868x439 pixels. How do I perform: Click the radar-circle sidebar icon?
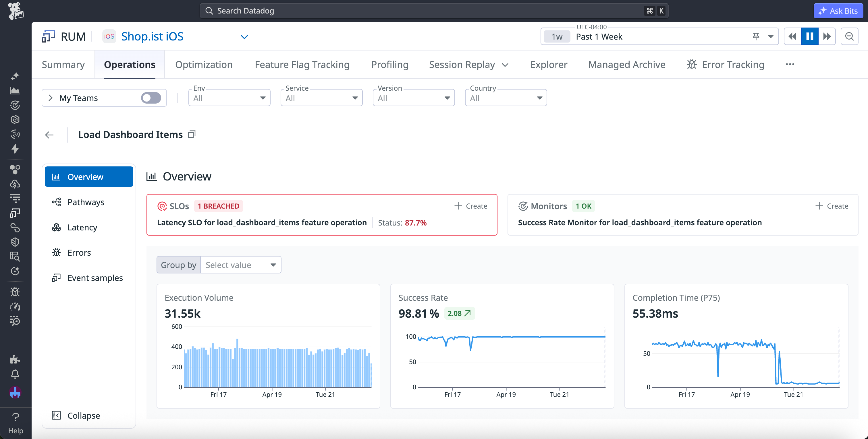tap(15, 134)
